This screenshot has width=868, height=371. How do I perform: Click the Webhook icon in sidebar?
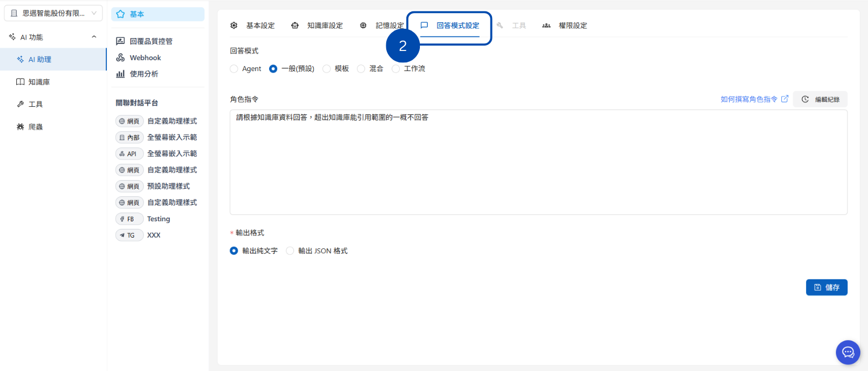120,57
